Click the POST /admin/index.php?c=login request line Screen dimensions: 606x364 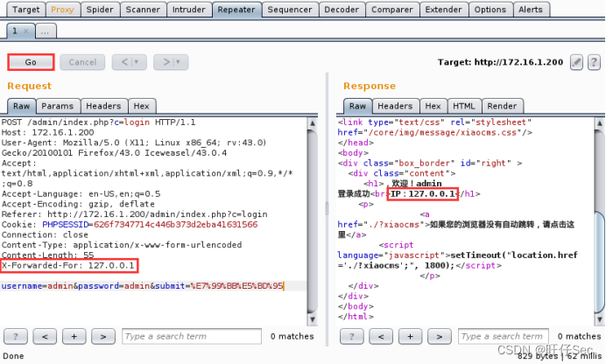point(99,122)
